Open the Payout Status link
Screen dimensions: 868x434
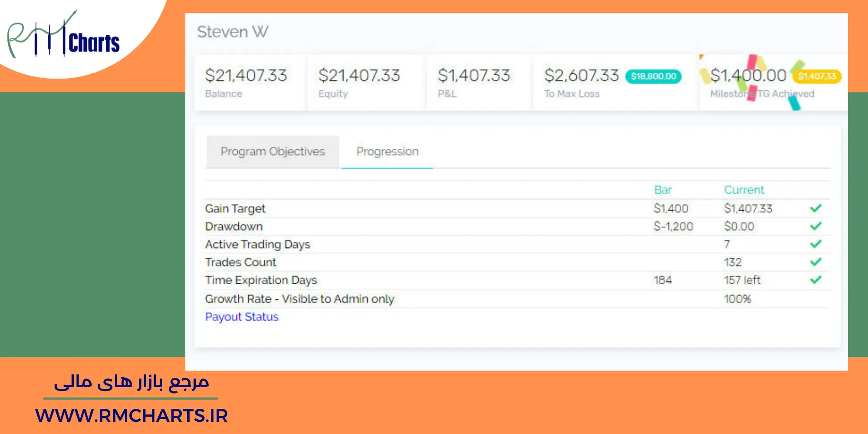coord(242,317)
